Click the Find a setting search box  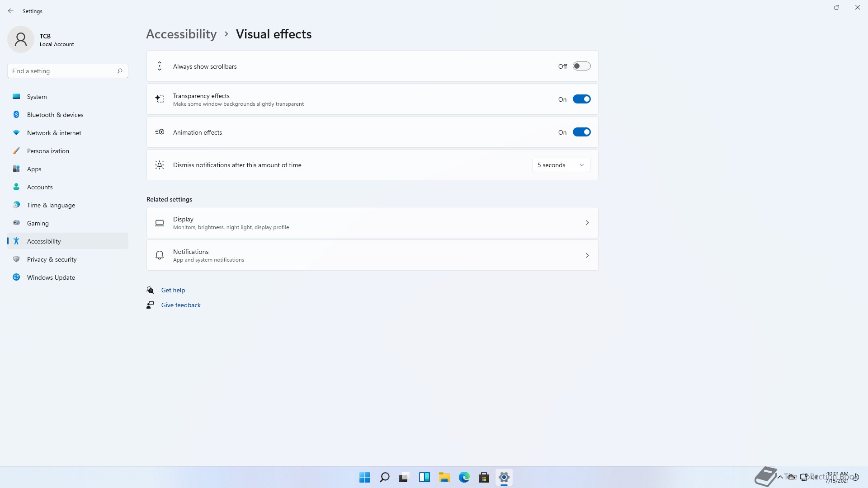tap(61, 71)
